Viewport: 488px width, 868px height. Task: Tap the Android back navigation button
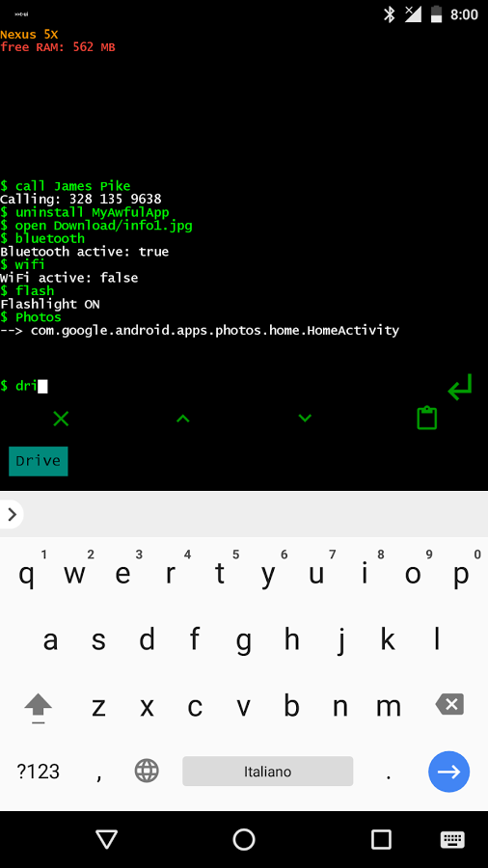coord(106,840)
